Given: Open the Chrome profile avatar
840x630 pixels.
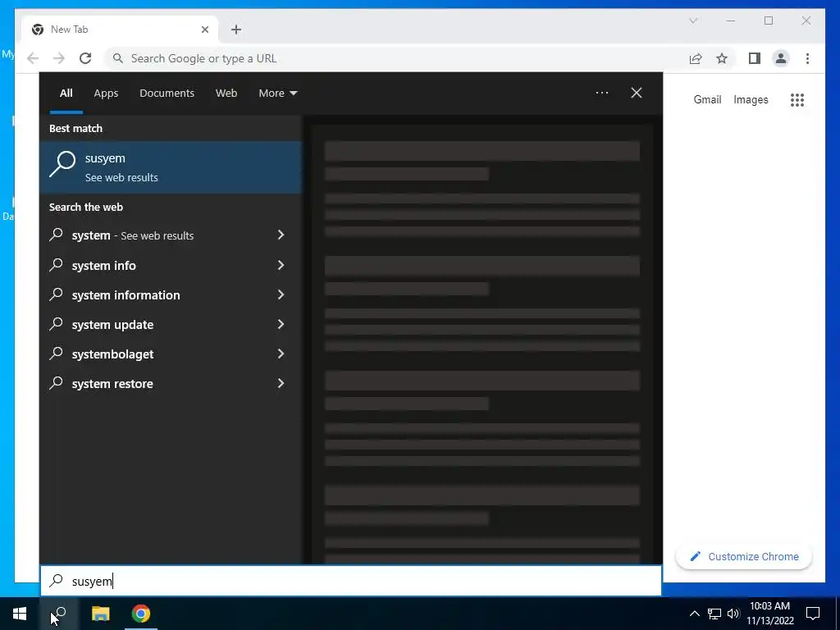Looking at the screenshot, I should (x=781, y=58).
